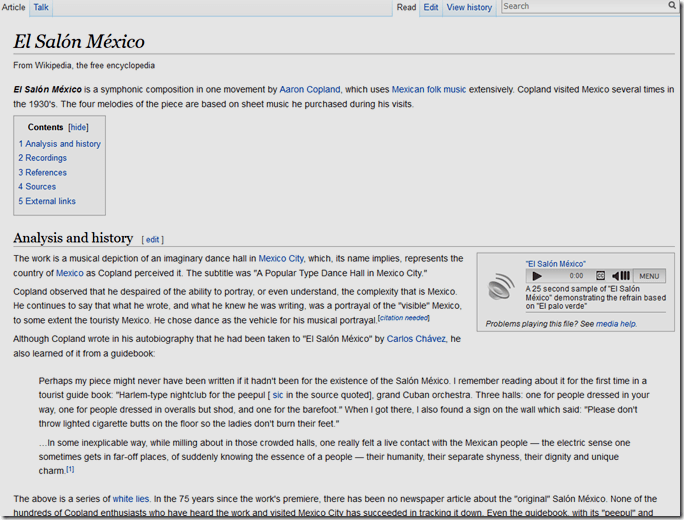Open the "El Salón México" audio file title link
Image resolution: width=684 pixels, height=520 pixels.
[x=556, y=264]
